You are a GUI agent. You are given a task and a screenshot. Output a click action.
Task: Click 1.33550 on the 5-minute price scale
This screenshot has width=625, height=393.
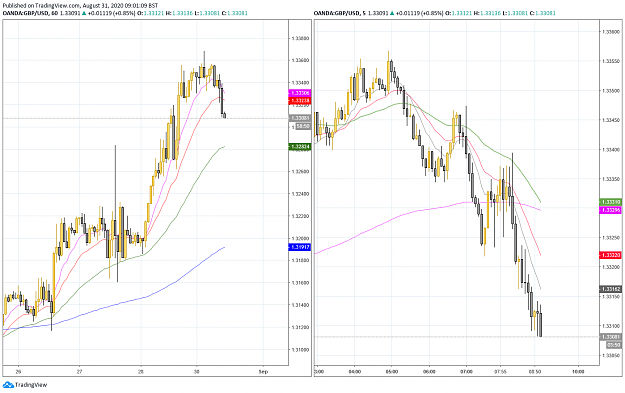pyautogui.click(x=611, y=61)
